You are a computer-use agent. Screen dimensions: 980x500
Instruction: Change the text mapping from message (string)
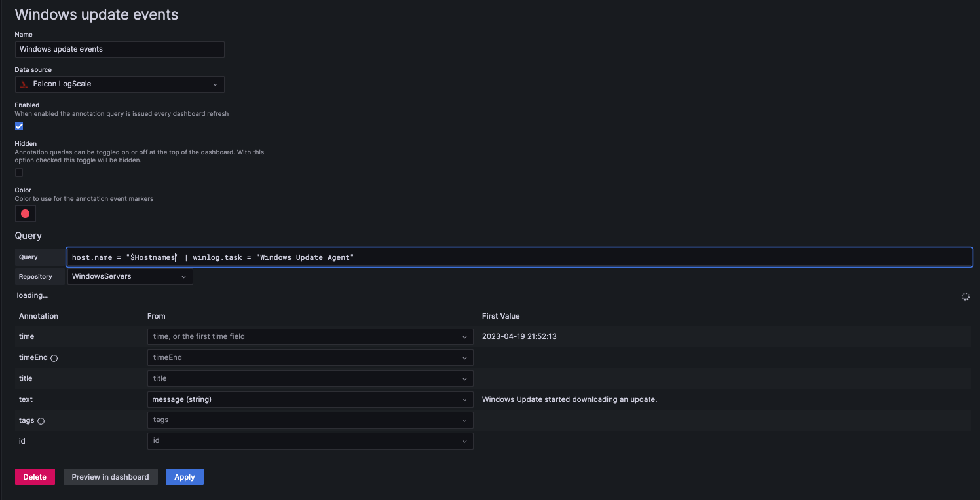coord(310,399)
